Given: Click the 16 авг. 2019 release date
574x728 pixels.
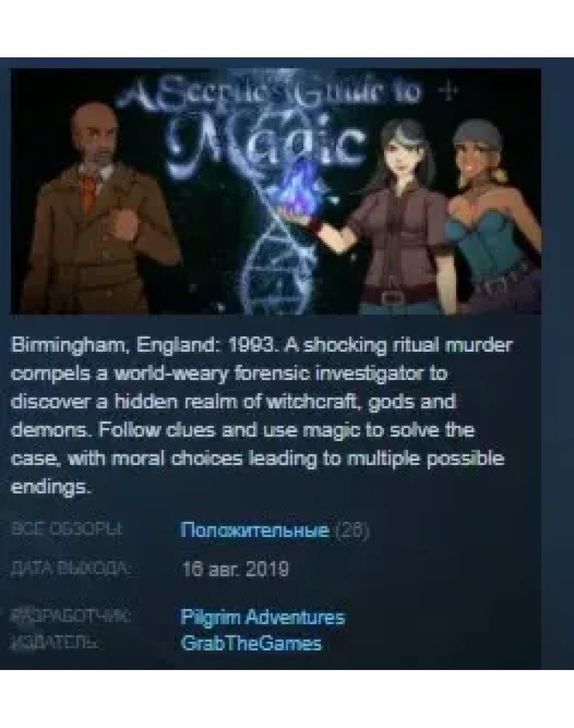Looking at the screenshot, I should pos(236,569).
